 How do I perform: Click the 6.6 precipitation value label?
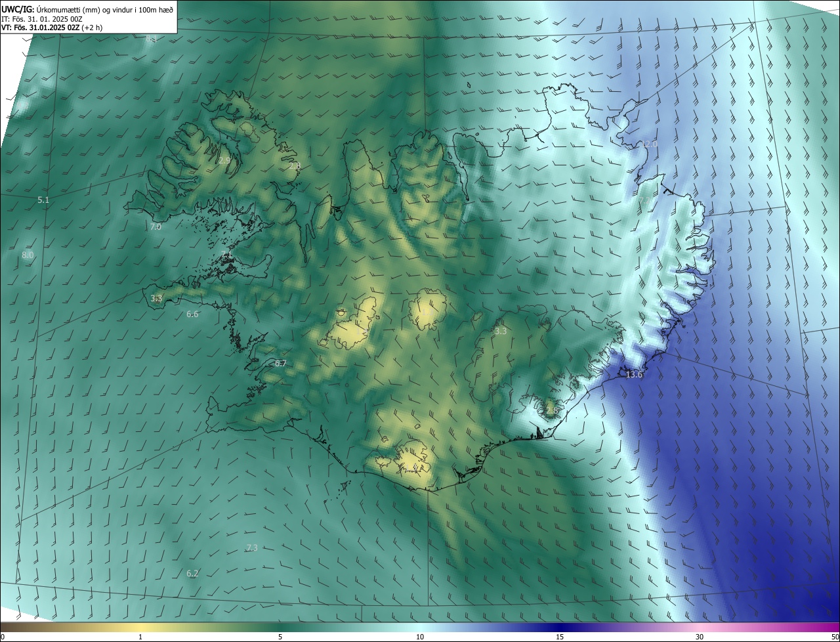click(x=192, y=314)
